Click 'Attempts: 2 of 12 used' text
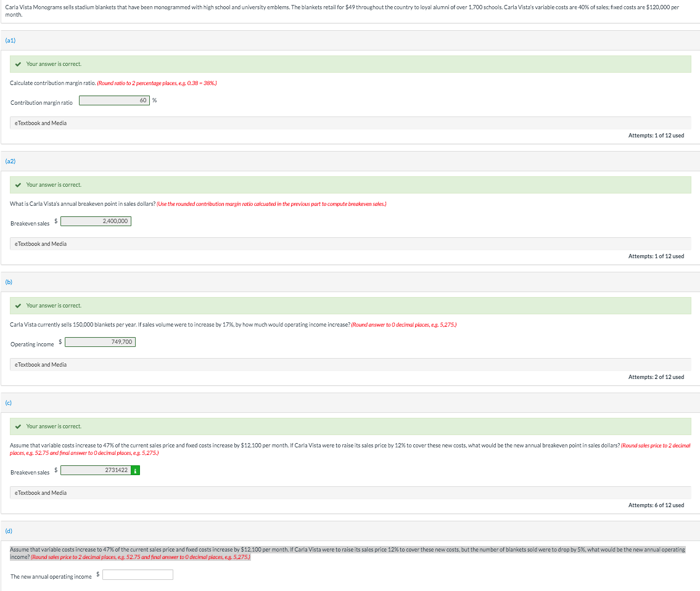Screen dimensions: 700x591 656,377
